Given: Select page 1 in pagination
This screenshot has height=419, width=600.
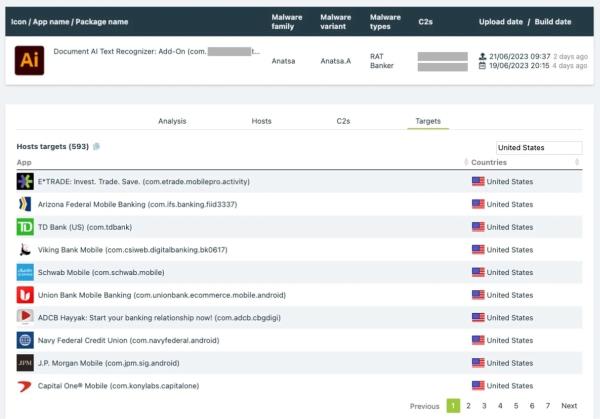Looking at the screenshot, I should [453, 406].
